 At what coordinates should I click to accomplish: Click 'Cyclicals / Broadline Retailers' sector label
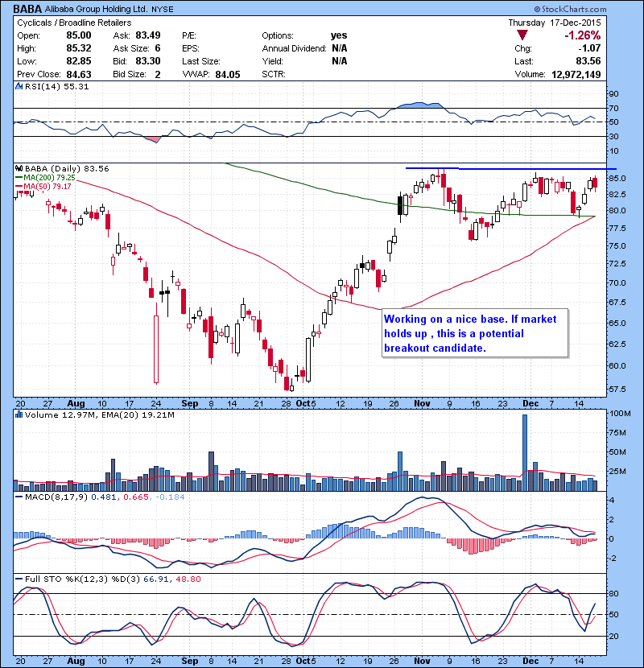74,23
